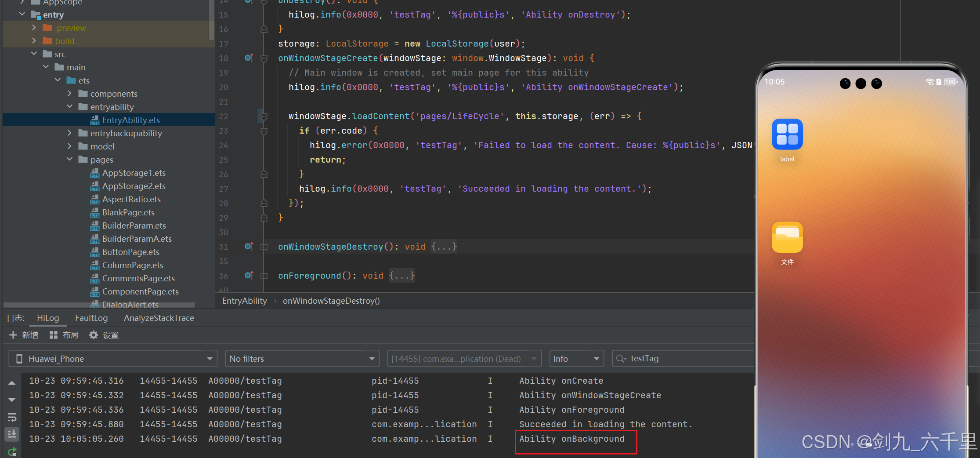Click the WiFi indicator on phone status bar
Image resolution: width=980 pixels, height=458 pixels.
[929, 82]
